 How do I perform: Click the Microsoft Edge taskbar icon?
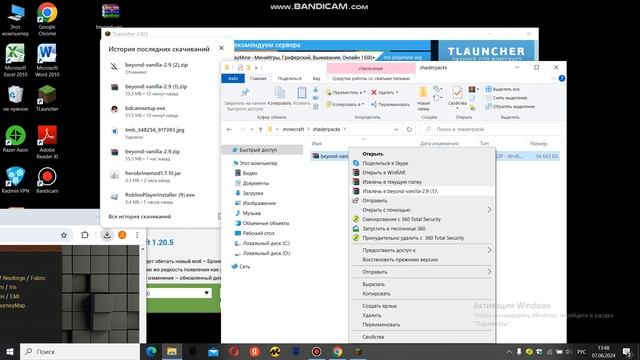pyautogui.click(x=151, y=351)
